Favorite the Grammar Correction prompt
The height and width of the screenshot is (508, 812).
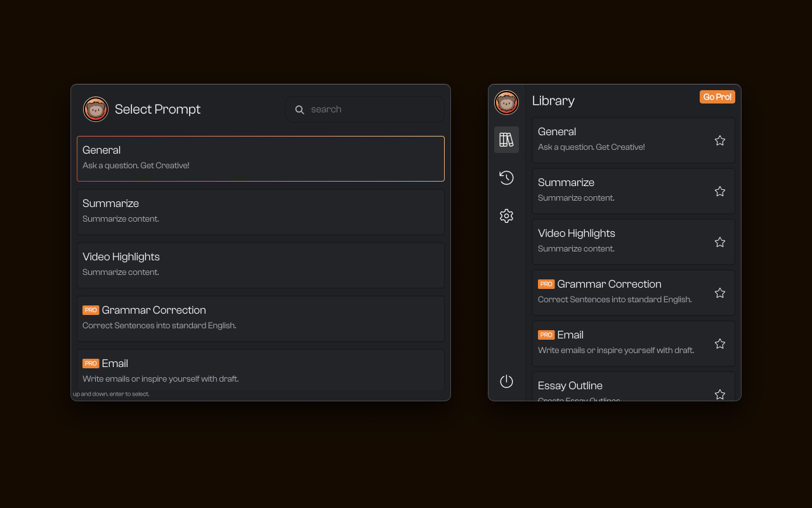coord(719,293)
